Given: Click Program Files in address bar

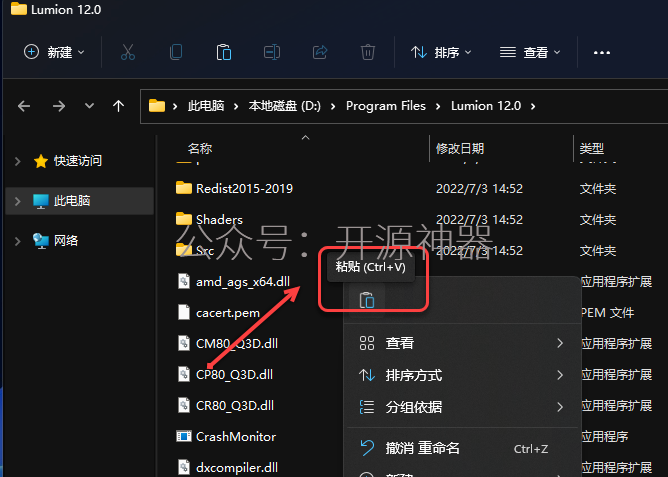Looking at the screenshot, I should 386,106.
